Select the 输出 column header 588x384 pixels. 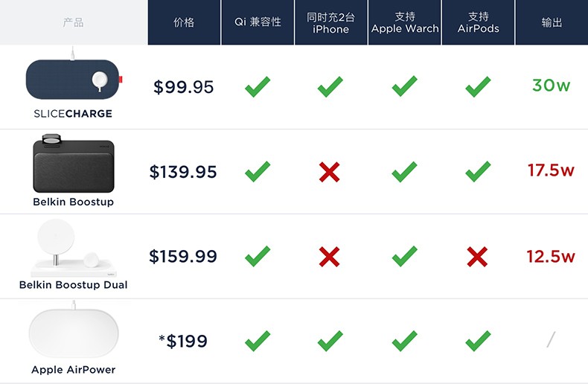[x=552, y=22]
